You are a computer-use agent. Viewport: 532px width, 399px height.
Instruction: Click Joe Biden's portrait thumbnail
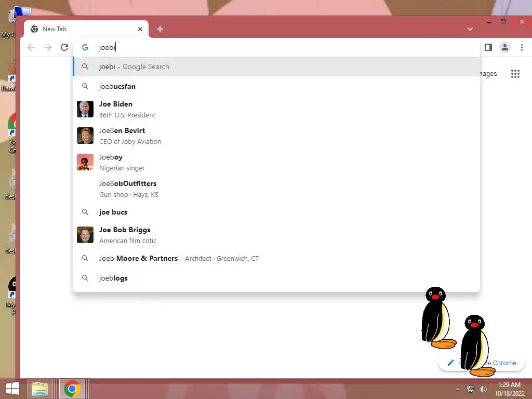coord(85,109)
